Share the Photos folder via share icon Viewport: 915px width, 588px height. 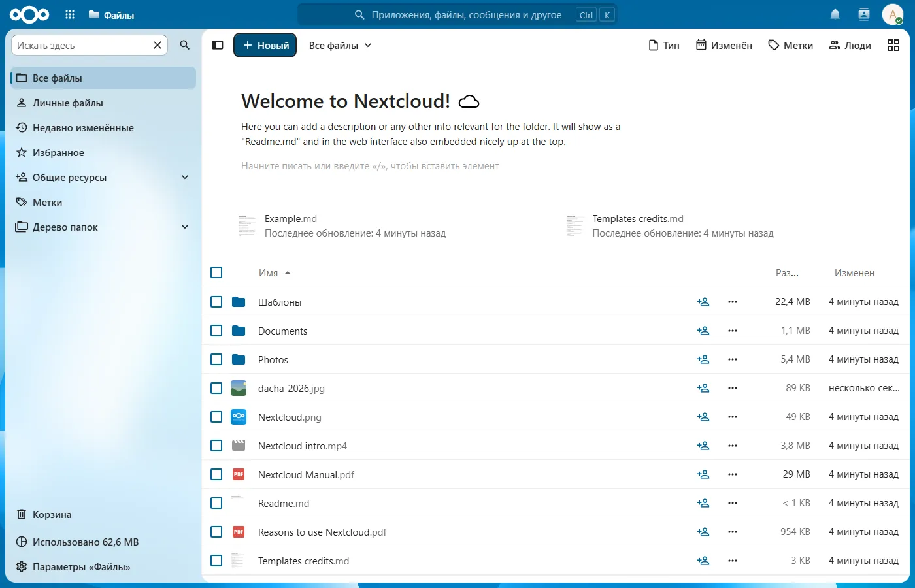point(703,359)
